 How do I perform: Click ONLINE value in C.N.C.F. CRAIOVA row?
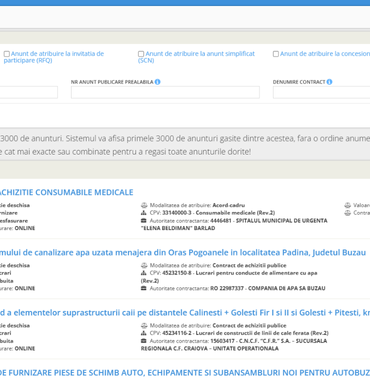coord(25,349)
